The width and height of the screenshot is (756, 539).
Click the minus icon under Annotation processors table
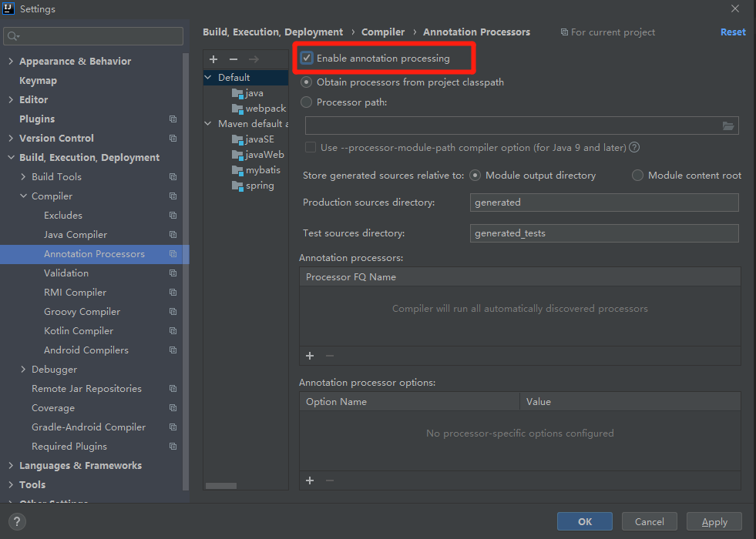330,356
